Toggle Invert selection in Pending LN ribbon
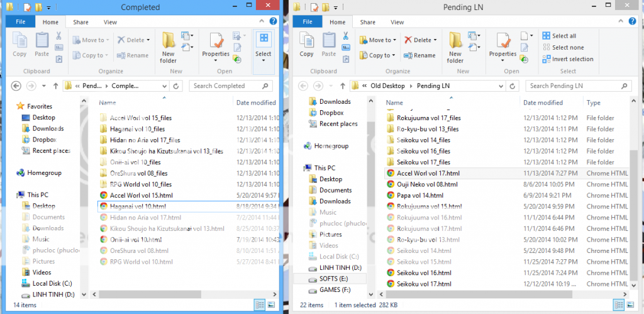 pyautogui.click(x=567, y=59)
